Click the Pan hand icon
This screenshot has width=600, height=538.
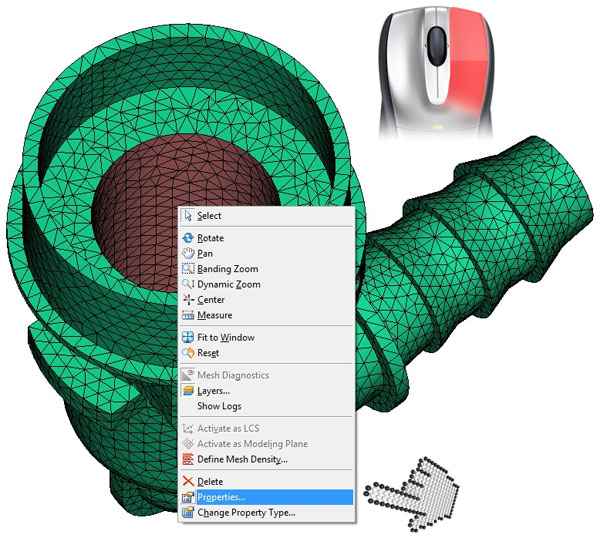[188, 254]
